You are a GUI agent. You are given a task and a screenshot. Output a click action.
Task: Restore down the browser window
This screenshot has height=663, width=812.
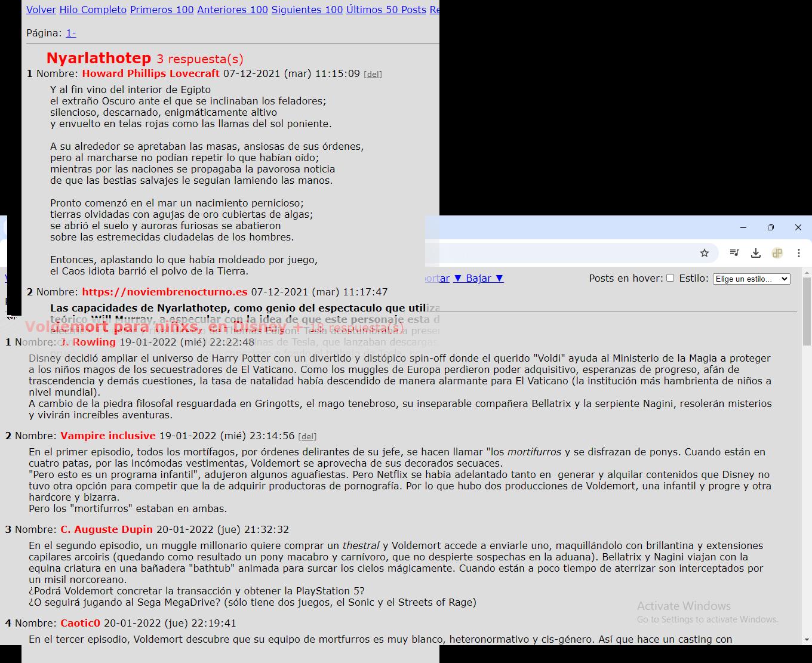pos(771,227)
